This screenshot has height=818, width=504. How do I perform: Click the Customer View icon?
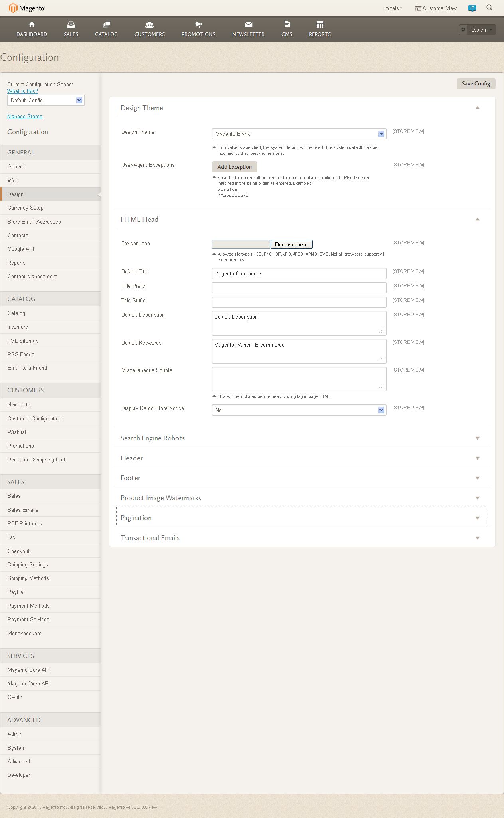point(418,8)
